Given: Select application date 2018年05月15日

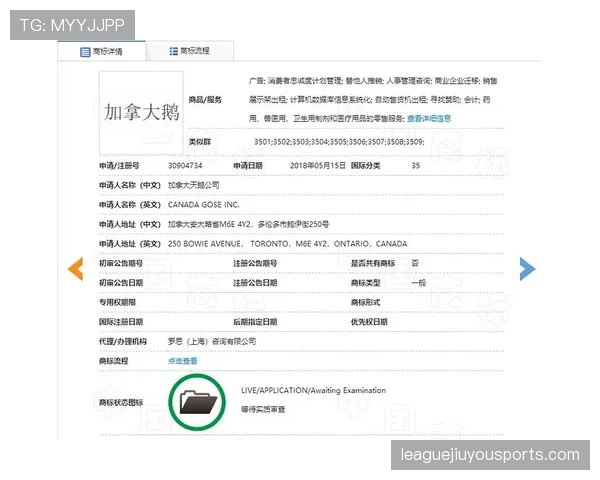Looking at the screenshot, I should (318, 166).
